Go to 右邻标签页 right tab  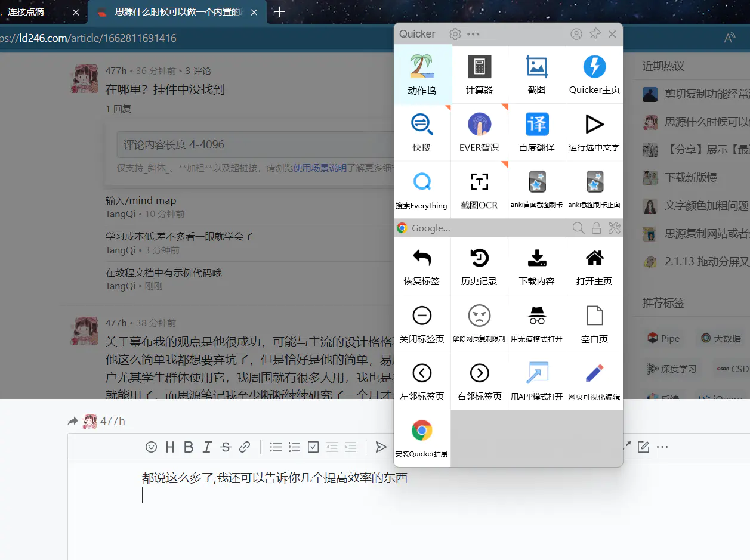pos(480,381)
